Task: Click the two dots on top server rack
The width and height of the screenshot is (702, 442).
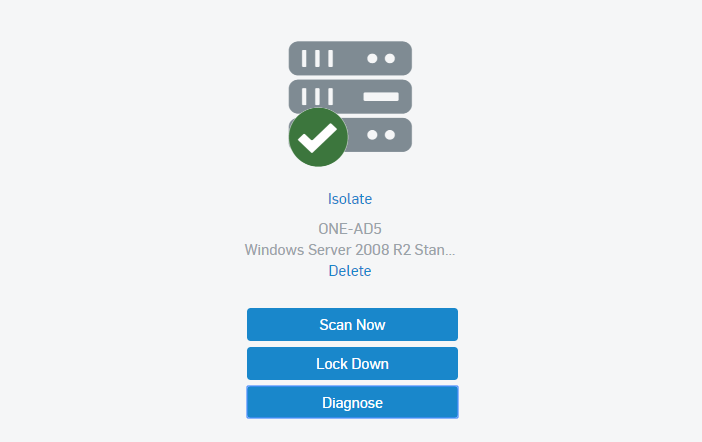Action: pyautogui.click(x=381, y=58)
